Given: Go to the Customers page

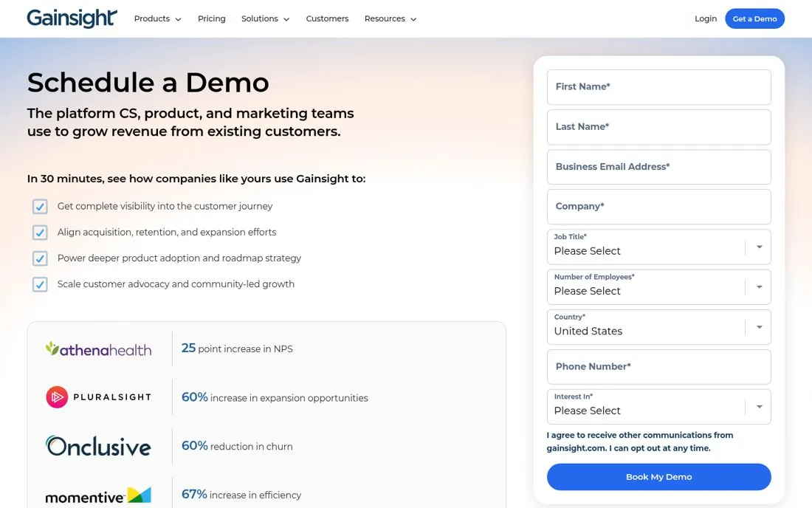Looking at the screenshot, I should [x=327, y=18].
